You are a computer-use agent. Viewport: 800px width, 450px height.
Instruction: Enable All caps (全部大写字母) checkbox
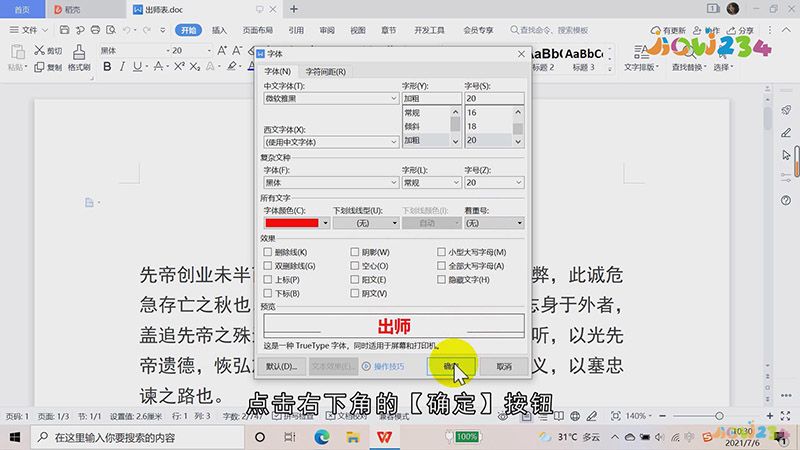pyautogui.click(x=441, y=266)
